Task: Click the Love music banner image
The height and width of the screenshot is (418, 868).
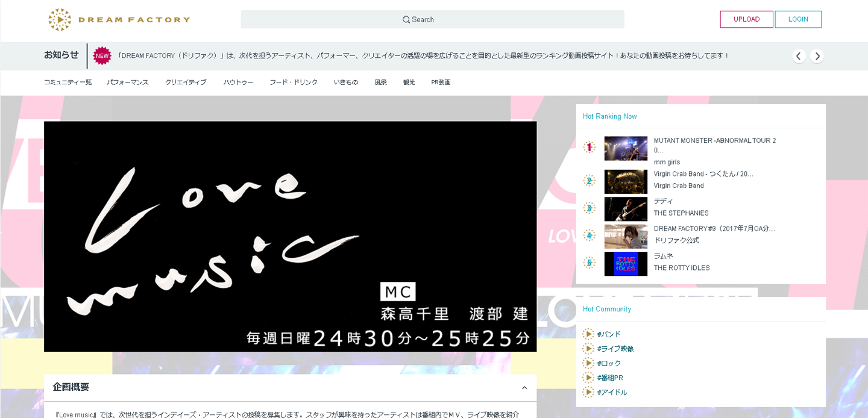Action: tap(290, 237)
